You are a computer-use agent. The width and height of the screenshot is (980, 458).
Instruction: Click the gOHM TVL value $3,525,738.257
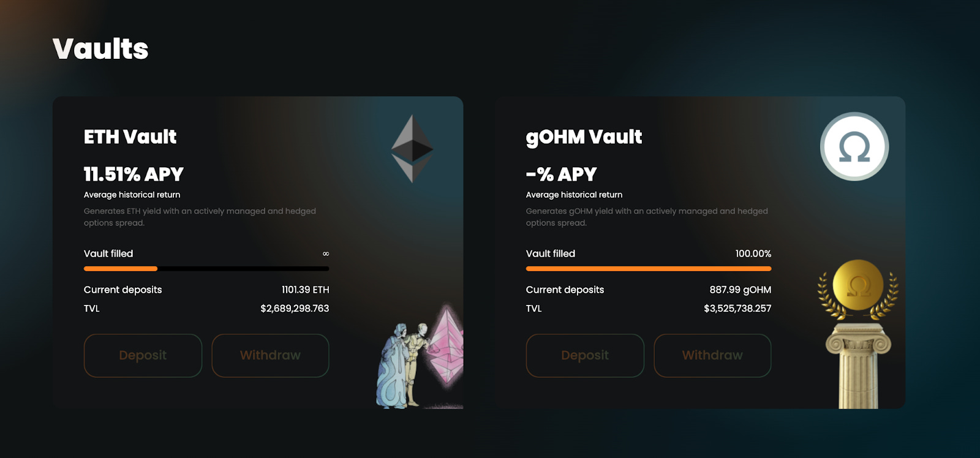click(737, 309)
